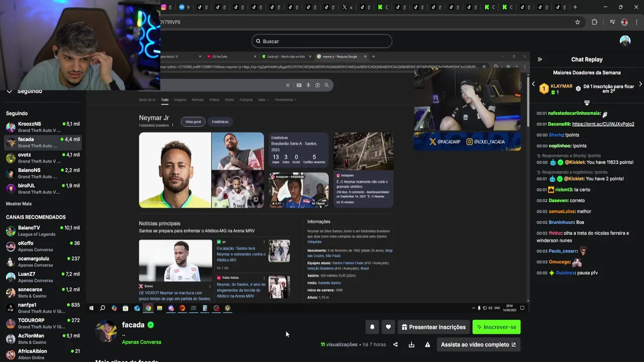The image size is (644, 362).
Task: Bookmark this page with the star icon
Action: pos(578,22)
